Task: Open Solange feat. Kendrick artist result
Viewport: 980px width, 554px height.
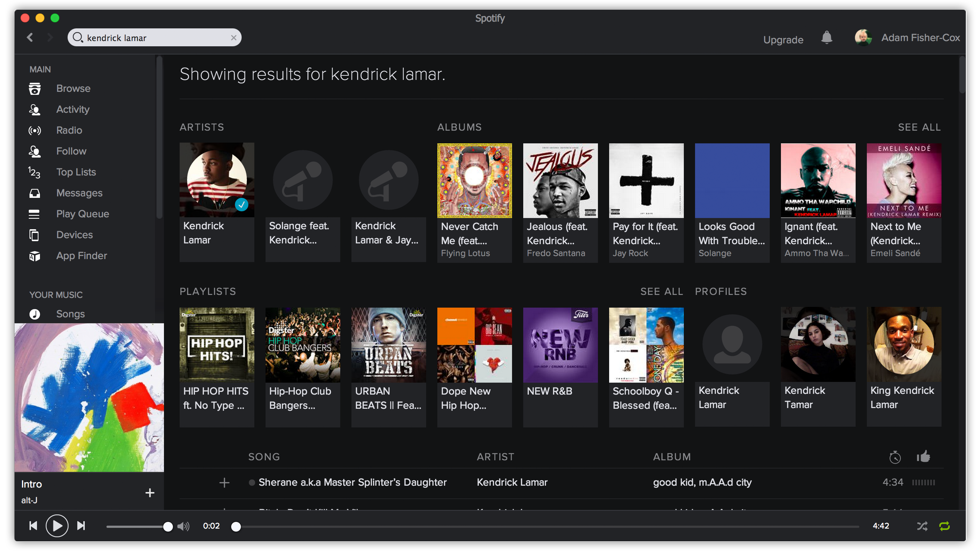Action: pyautogui.click(x=303, y=202)
